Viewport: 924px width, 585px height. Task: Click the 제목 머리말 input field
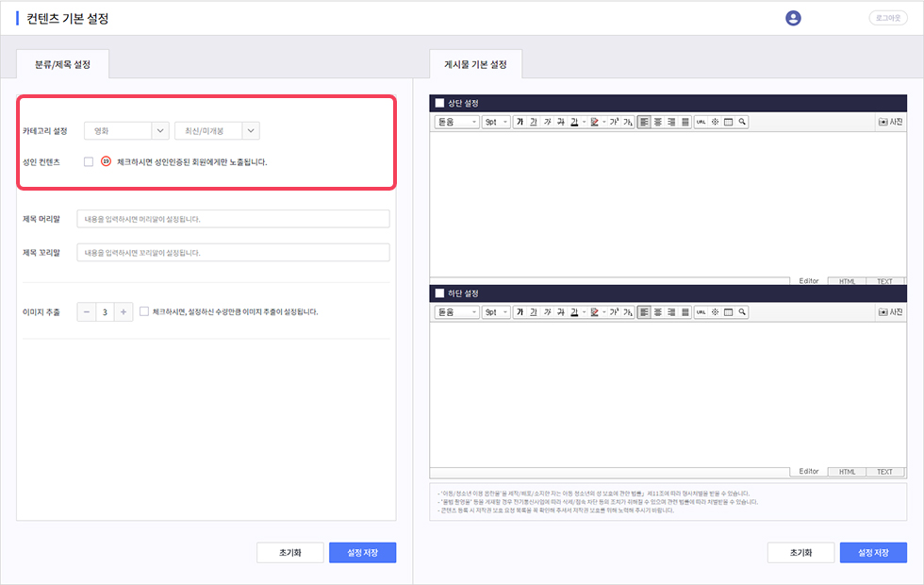tap(233, 219)
